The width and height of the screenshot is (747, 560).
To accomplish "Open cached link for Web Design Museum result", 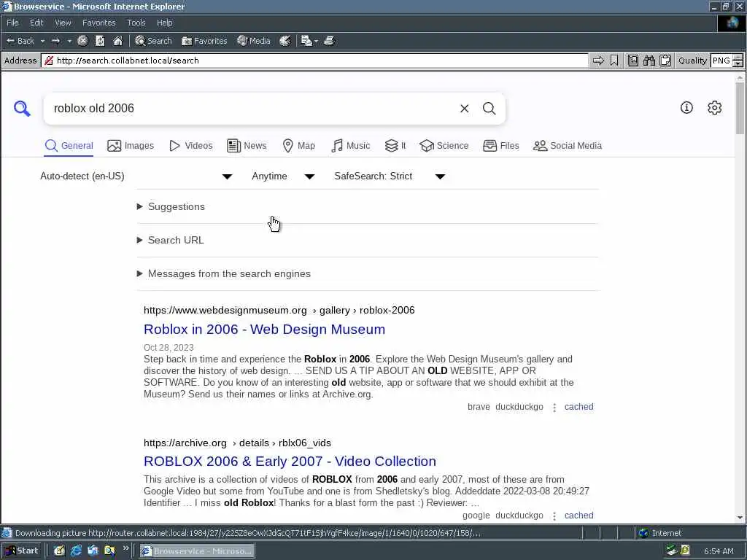I will click(x=578, y=407).
